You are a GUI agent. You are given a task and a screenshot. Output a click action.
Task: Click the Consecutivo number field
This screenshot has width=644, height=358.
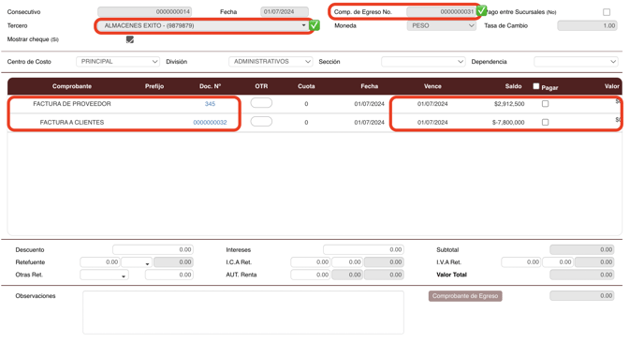click(144, 12)
